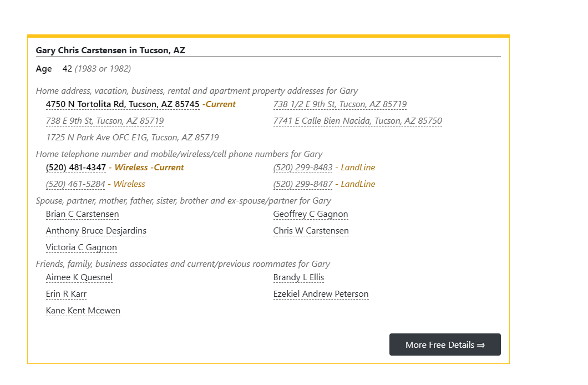The height and width of the screenshot is (385, 588).
Task: Click the More Free Details button
Action: [x=445, y=345]
